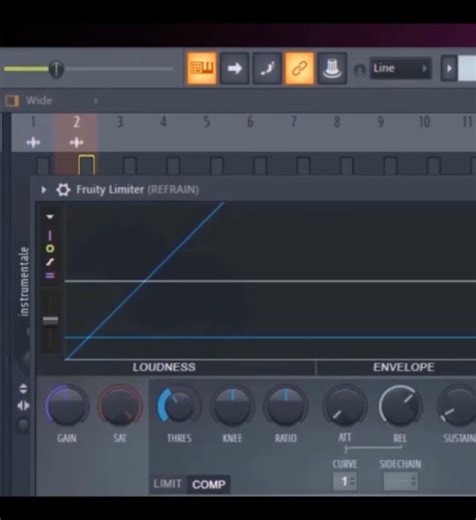Screen dimensions: 476x520
Task: Click the up-down arrows icon left of GAIN
Action: [23, 389]
